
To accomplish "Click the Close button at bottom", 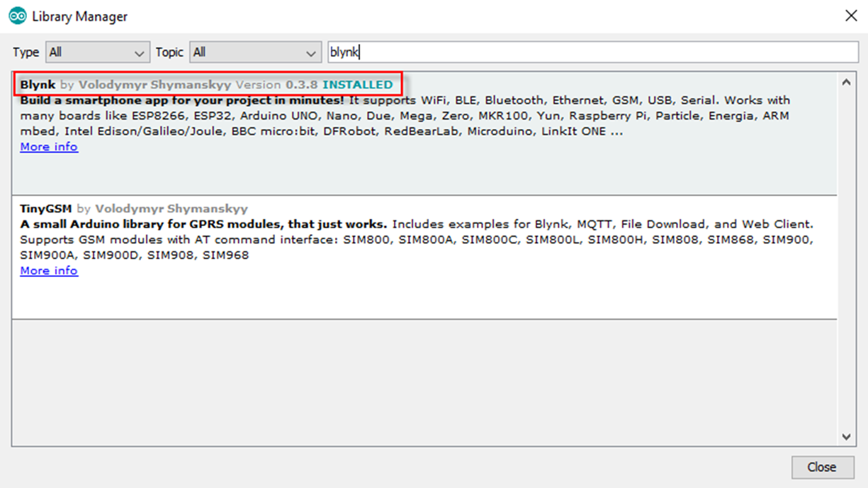I will pos(822,467).
